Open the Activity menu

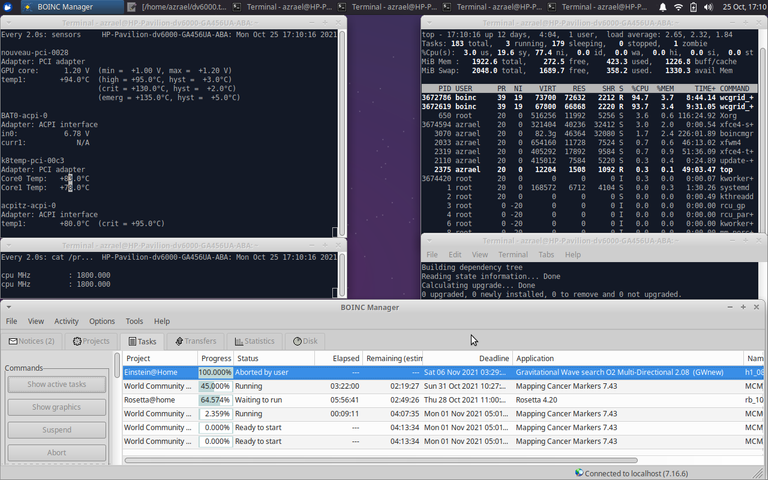click(x=66, y=321)
